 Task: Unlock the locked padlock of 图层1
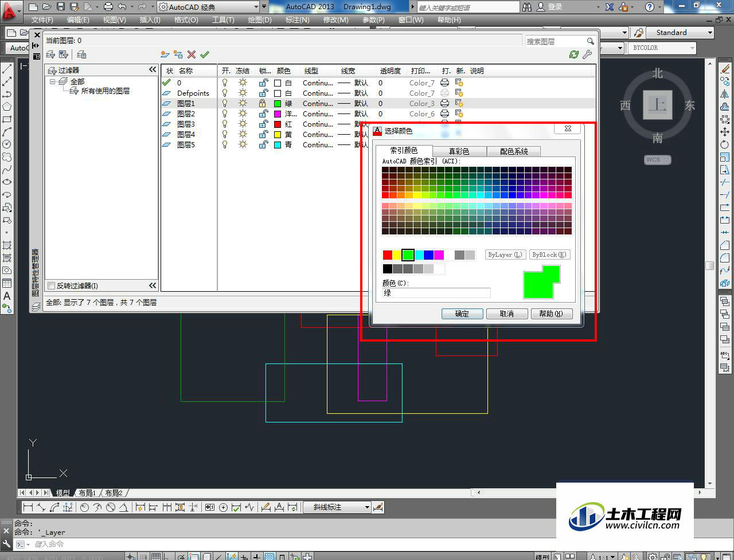263,104
